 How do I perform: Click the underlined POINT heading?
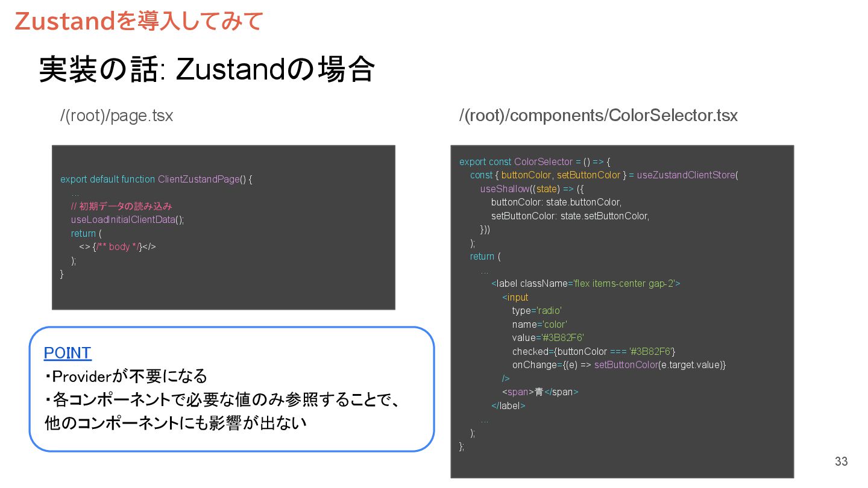(x=68, y=353)
